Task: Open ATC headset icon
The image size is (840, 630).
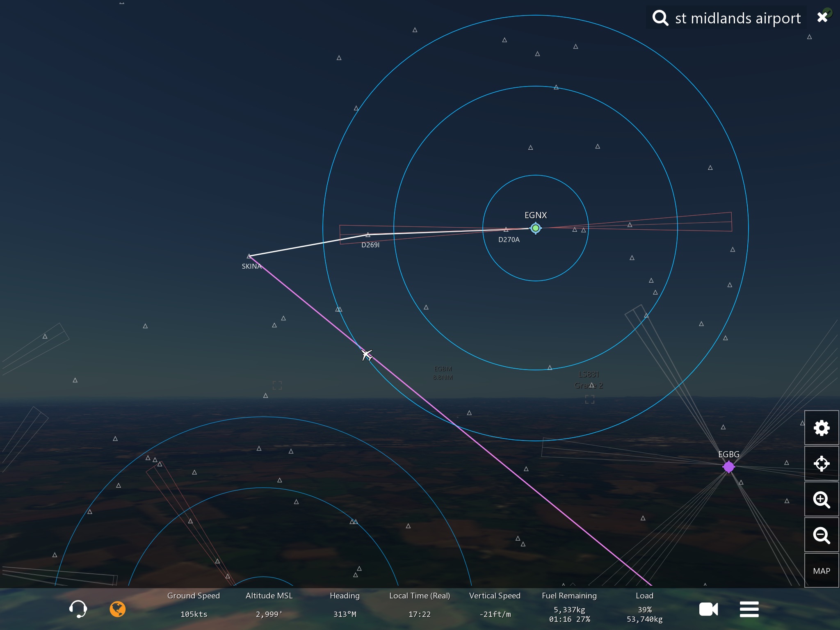Action: click(78, 609)
